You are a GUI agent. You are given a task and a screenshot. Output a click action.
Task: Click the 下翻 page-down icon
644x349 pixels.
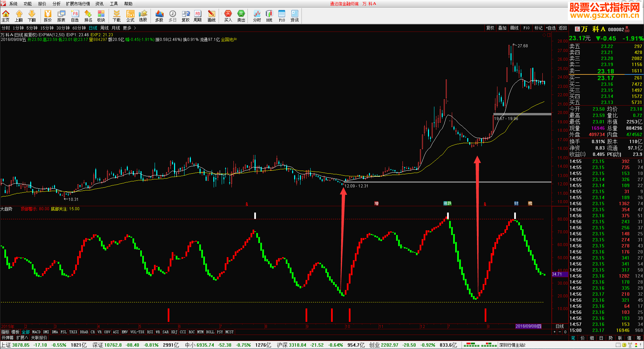point(32,16)
